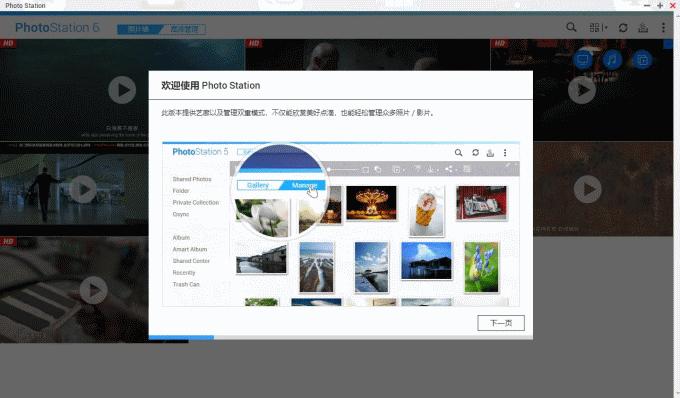
Task: Click the PhotoStation 5 logo
Action: tap(57, 28)
